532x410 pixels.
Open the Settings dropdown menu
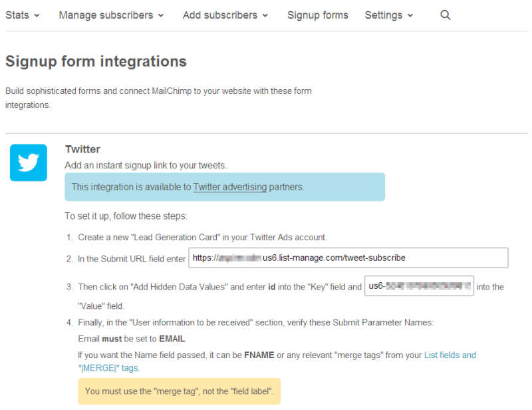click(389, 15)
